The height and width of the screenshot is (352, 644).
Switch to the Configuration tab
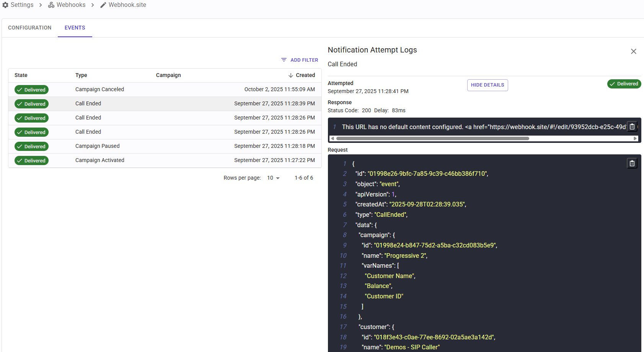point(30,28)
